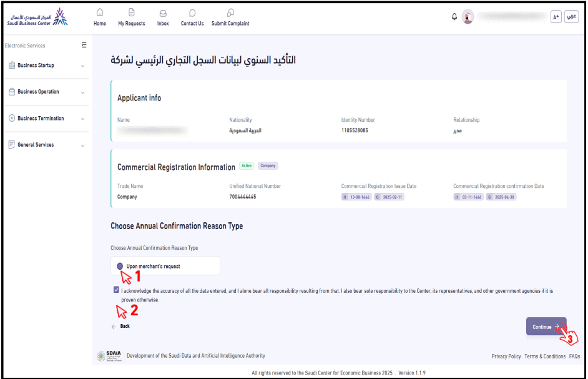
Task: Increase font size with A+ button
Action: (x=556, y=17)
